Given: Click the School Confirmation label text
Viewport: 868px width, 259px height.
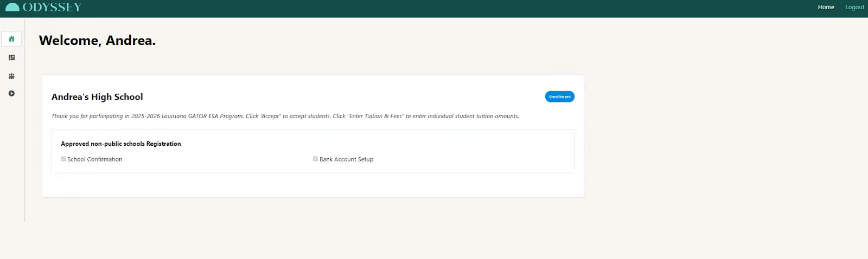Looking at the screenshot, I should [x=95, y=159].
